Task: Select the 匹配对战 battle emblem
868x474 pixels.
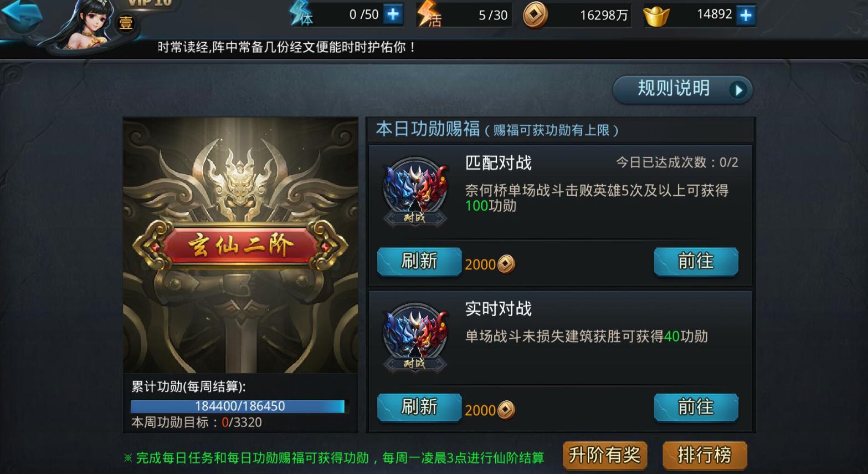Action: coord(415,191)
